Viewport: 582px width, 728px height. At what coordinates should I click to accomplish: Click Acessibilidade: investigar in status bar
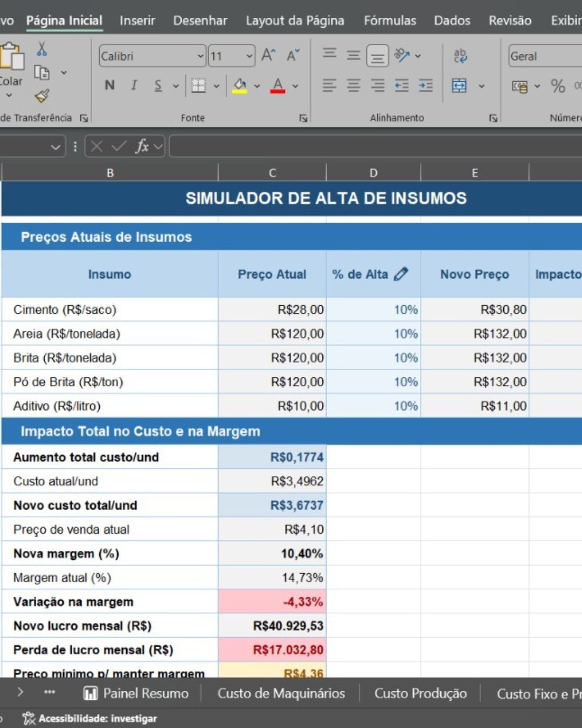(90, 718)
